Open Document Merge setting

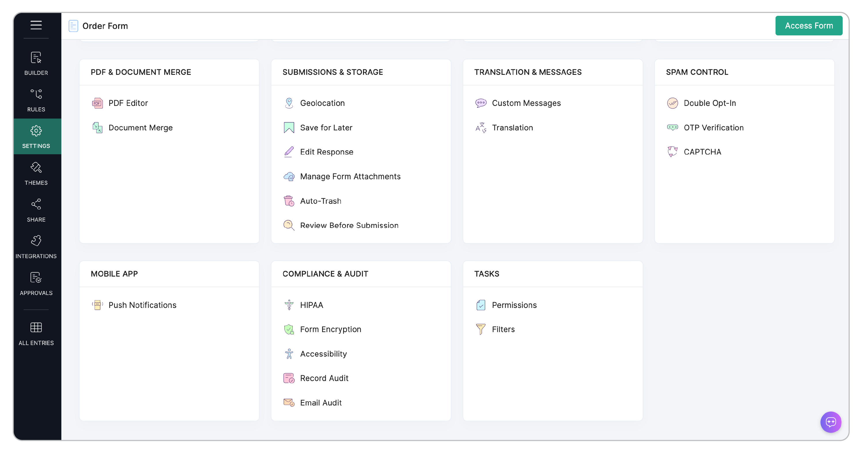[x=141, y=127]
